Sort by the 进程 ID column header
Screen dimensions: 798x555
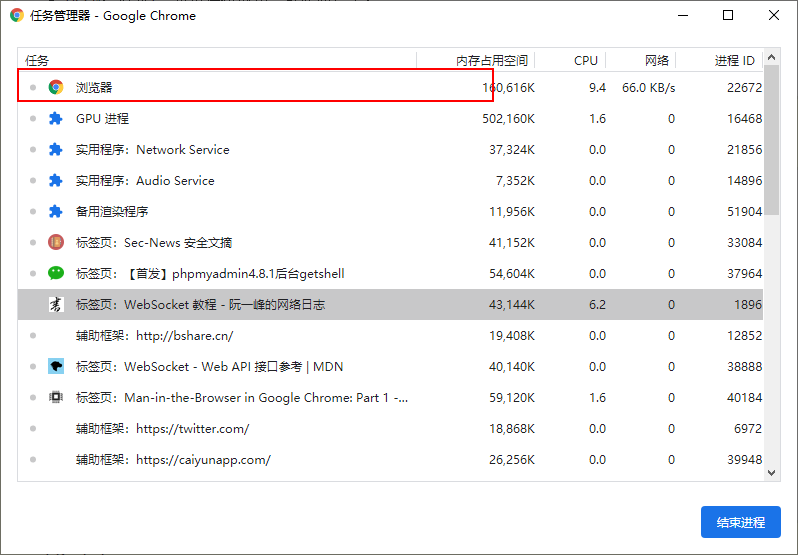719,61
